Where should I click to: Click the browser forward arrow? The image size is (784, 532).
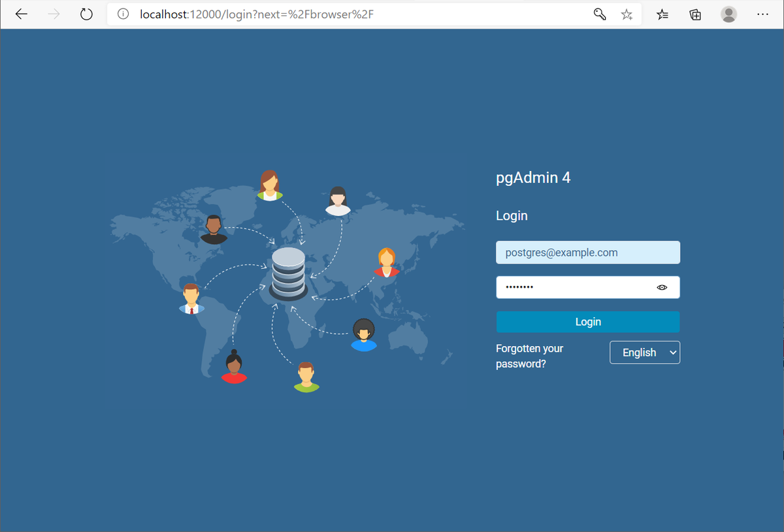(x=54, y=14)
